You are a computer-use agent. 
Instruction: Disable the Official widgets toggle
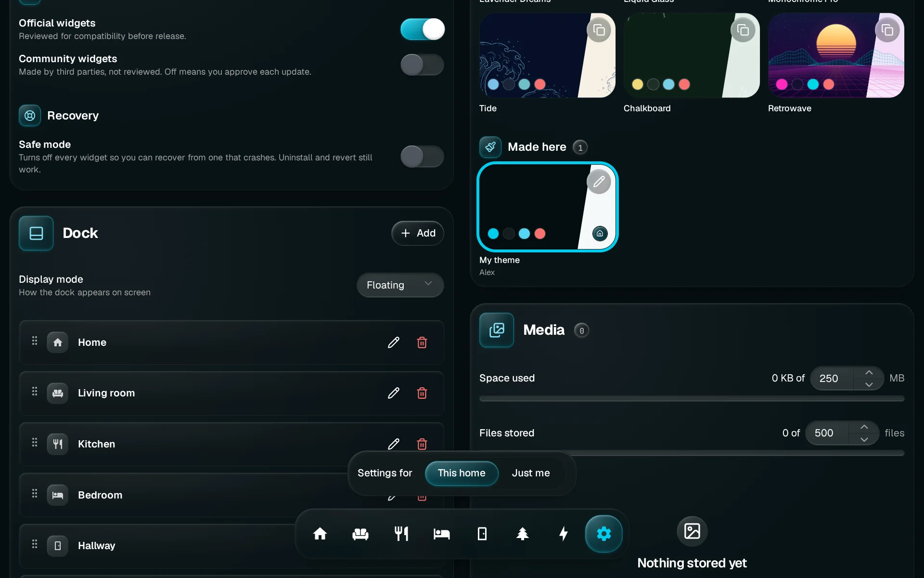[422, 29]
